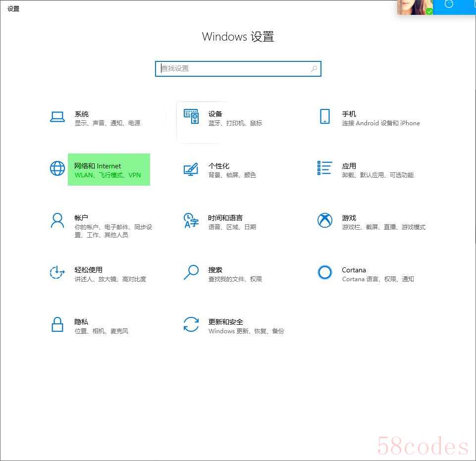Open the System laptop icon

point(57,117)
